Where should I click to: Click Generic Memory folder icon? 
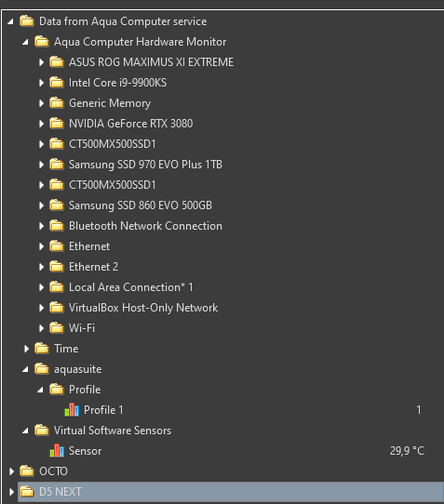click(x=57, y=103)
